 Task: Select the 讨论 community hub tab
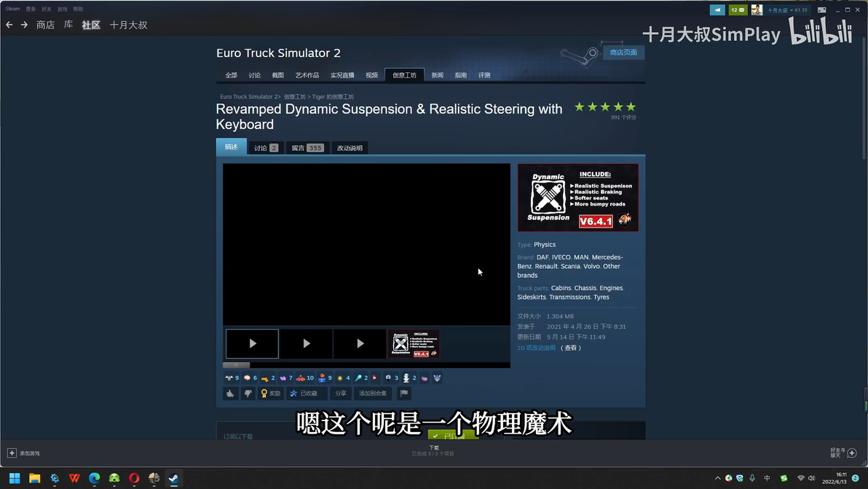pos(255,75)
